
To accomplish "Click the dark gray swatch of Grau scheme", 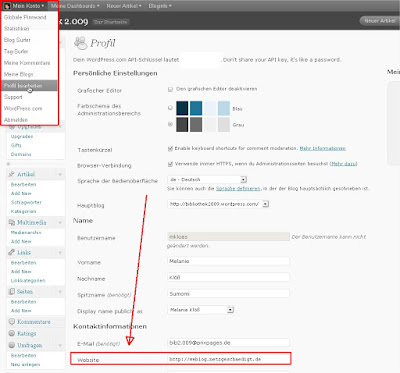I will [182, 125].
